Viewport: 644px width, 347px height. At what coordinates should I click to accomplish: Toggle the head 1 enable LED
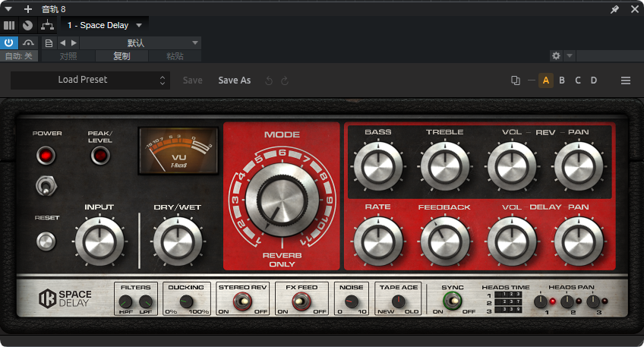(x=553, y=301)
